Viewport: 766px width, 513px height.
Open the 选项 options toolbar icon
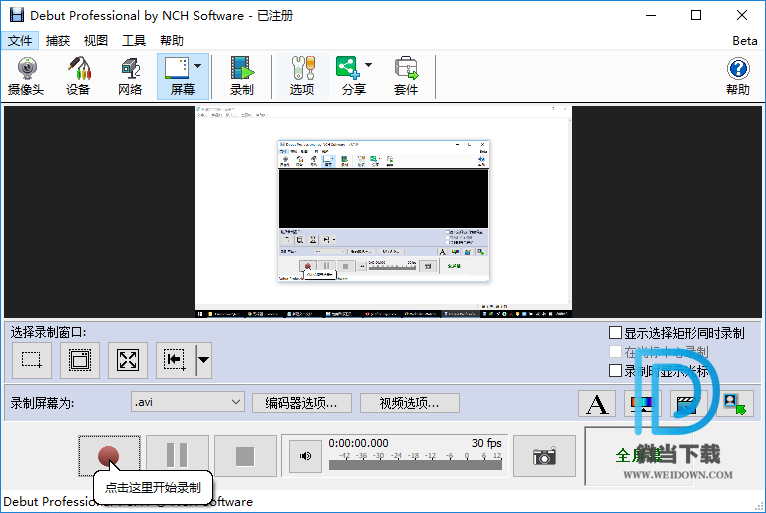point(302,77)
